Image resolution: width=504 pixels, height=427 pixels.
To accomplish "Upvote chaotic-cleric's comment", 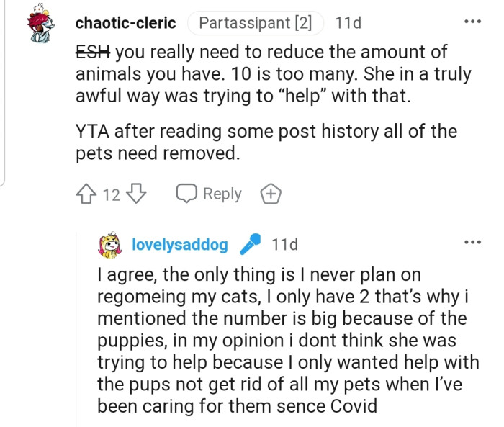I will point(85,194).
